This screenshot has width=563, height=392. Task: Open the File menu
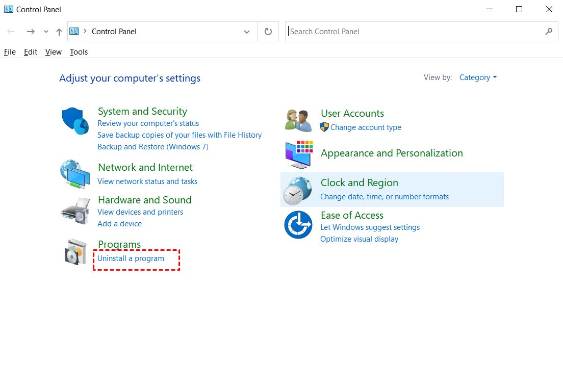tap(10, 52)
